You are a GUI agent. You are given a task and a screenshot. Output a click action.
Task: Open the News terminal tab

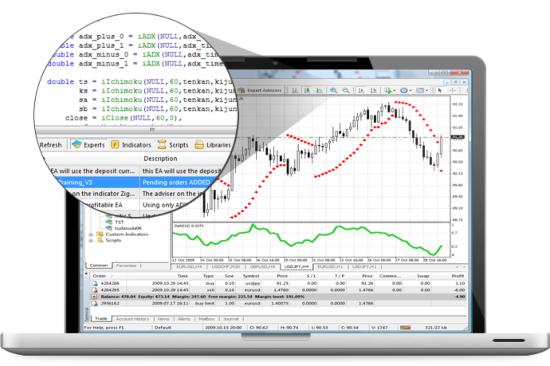163,319
